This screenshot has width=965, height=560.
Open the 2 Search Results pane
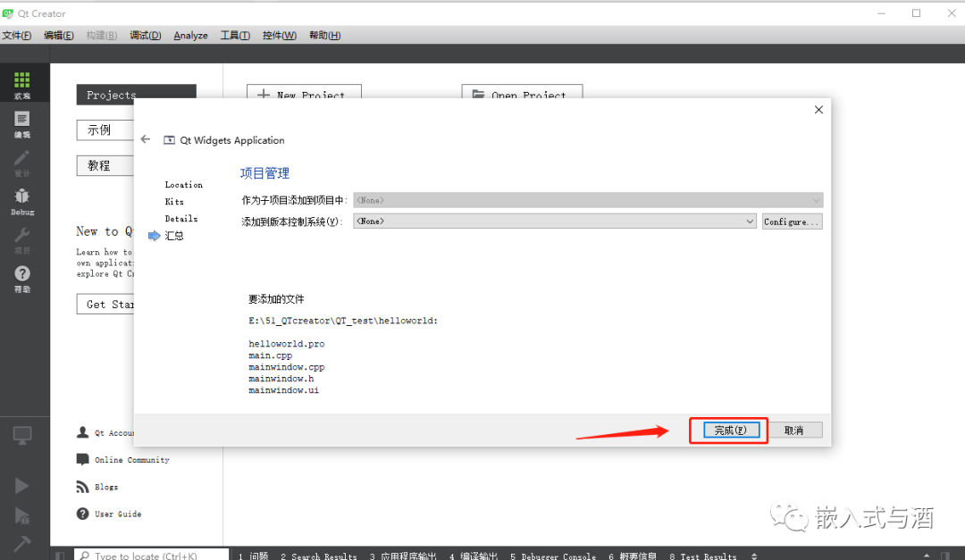(319, 556)
